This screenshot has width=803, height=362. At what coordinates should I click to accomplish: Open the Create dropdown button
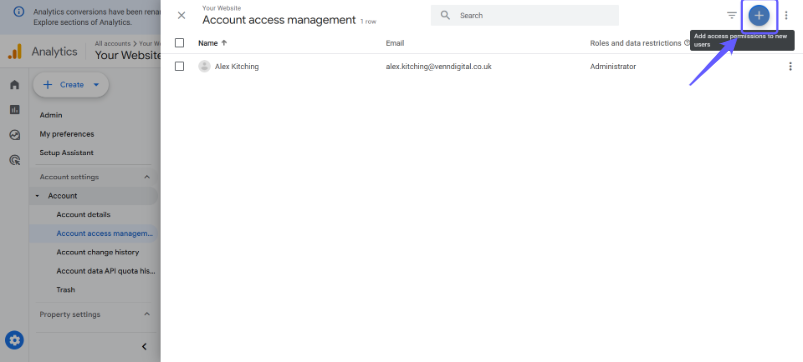pos(71,85)
